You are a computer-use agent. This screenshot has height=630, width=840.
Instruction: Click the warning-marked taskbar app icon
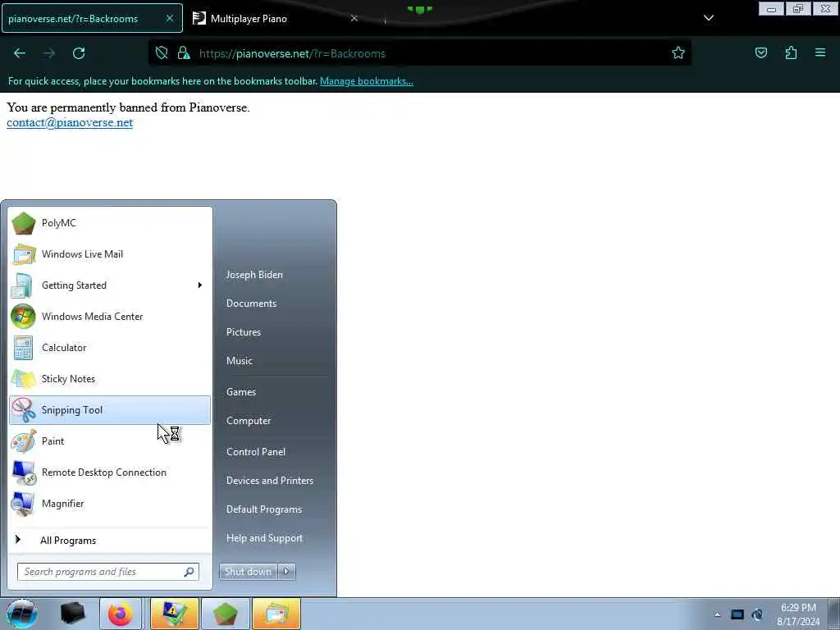click(175, 614)
